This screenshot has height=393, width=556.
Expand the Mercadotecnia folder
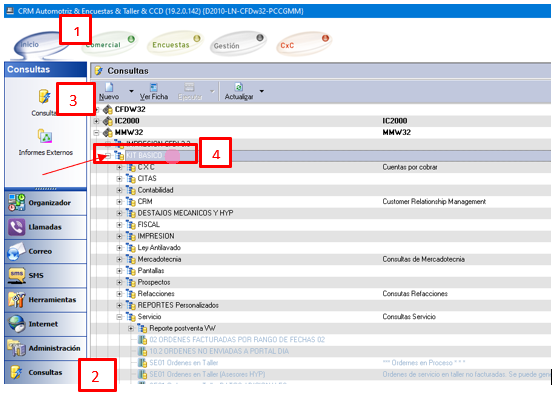point(119,259)
